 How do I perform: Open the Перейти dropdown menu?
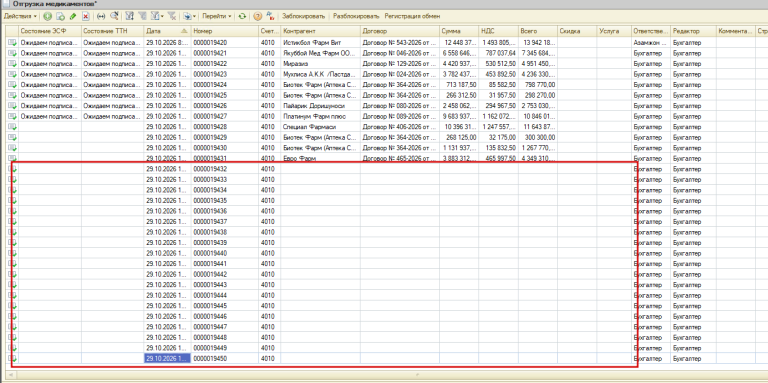[x=217, y=16]
